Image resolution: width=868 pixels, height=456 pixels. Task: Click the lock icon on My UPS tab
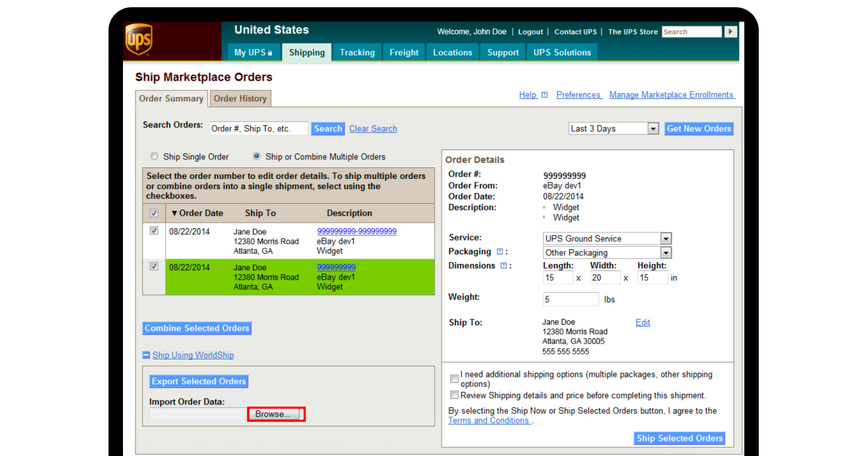(x=270, y=52)
